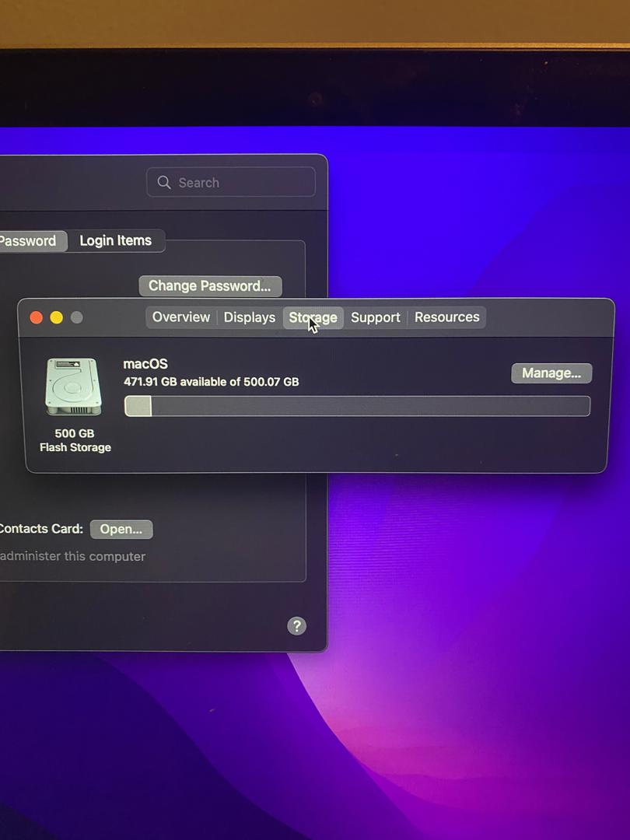Switch to the Overview tab

coord(181,317)
